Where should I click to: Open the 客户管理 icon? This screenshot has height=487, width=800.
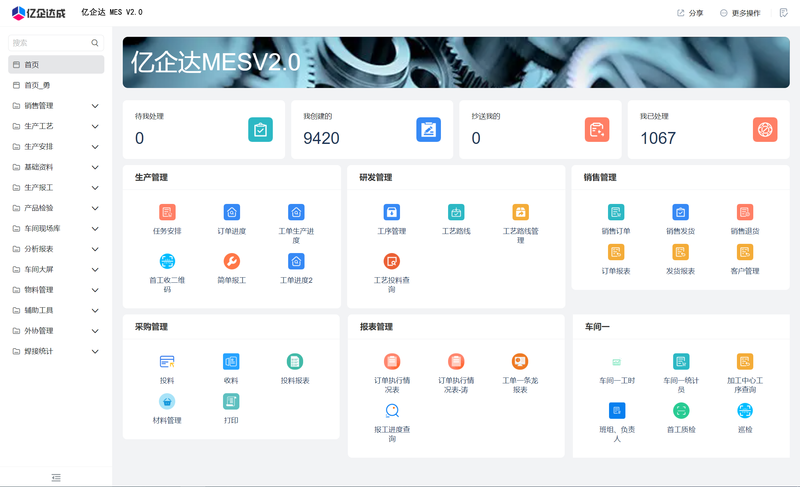[x=744, y=252]
